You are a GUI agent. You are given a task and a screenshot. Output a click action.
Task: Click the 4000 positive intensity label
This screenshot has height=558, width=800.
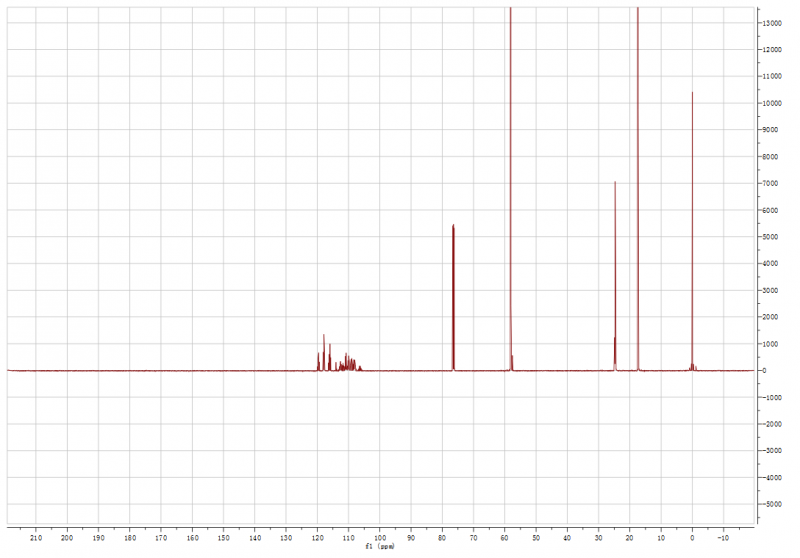pyautogui.click(x=770, y=263)
